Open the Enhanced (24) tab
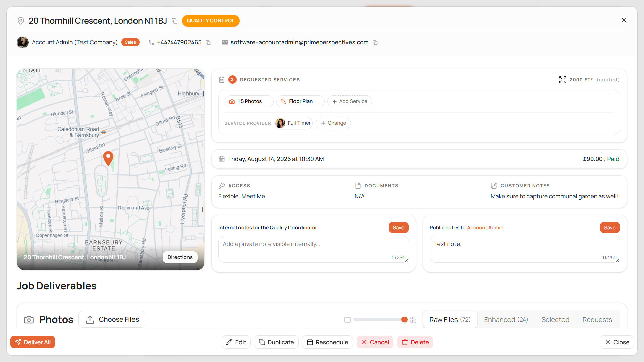The width and height of the screenshot is (644, 362). 506,320
